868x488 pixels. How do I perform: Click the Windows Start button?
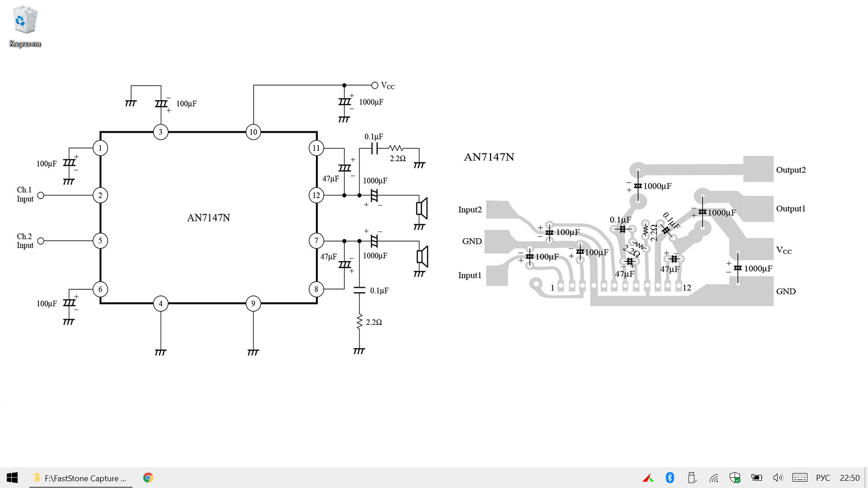pos(12,478)
